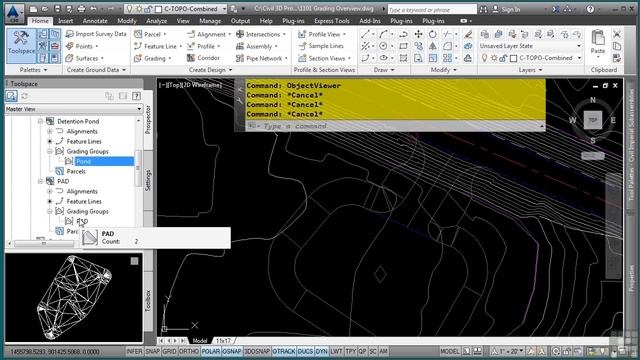This screenshot has height=360, width=640.
Task: Toggle OTRACK in status bar
Action: pyautogui.click(x=284, y=351)
